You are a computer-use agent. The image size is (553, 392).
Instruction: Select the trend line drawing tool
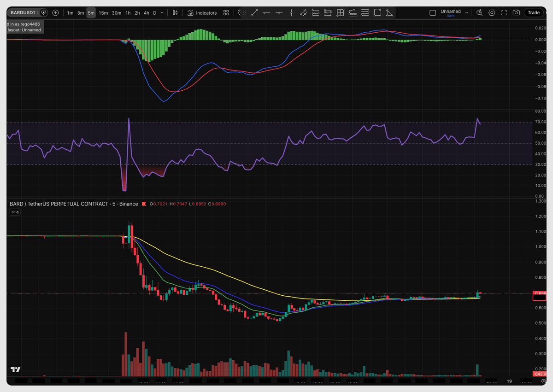255,13
